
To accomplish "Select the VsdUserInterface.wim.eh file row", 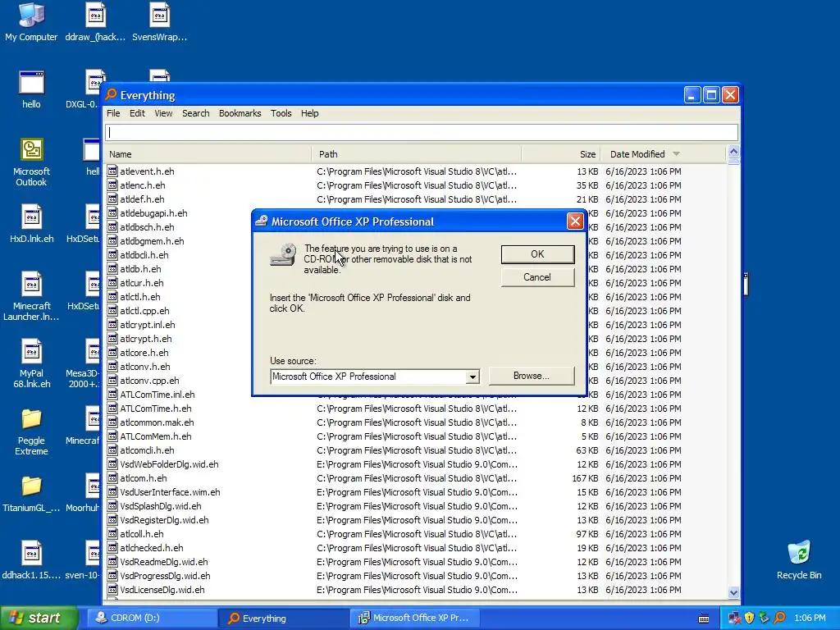I will click(414, 492).
